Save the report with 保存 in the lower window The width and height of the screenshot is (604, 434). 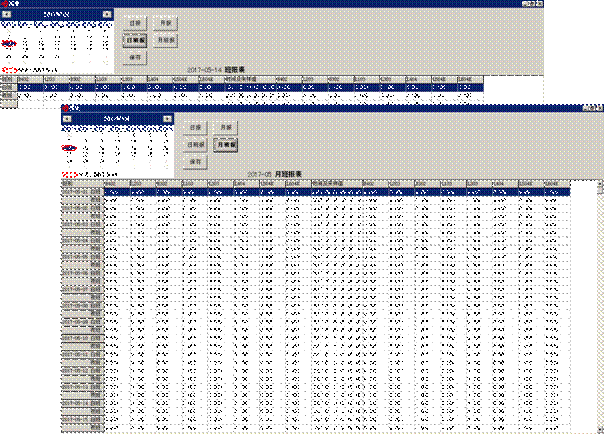[x=195, y=161]
